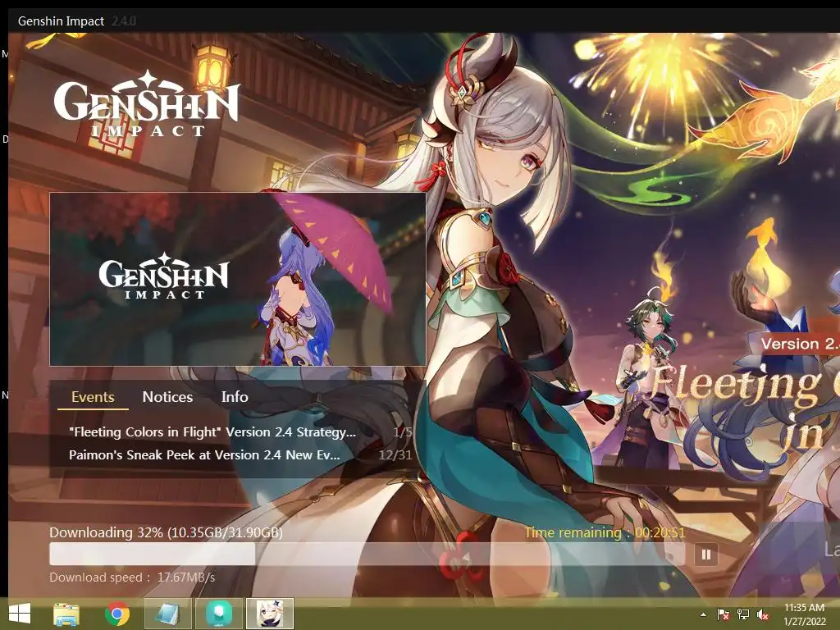Screen dimensions: 840x630
Task: Click the "Genshin Impact 2.4.0" window title
Action: point(76,21)
